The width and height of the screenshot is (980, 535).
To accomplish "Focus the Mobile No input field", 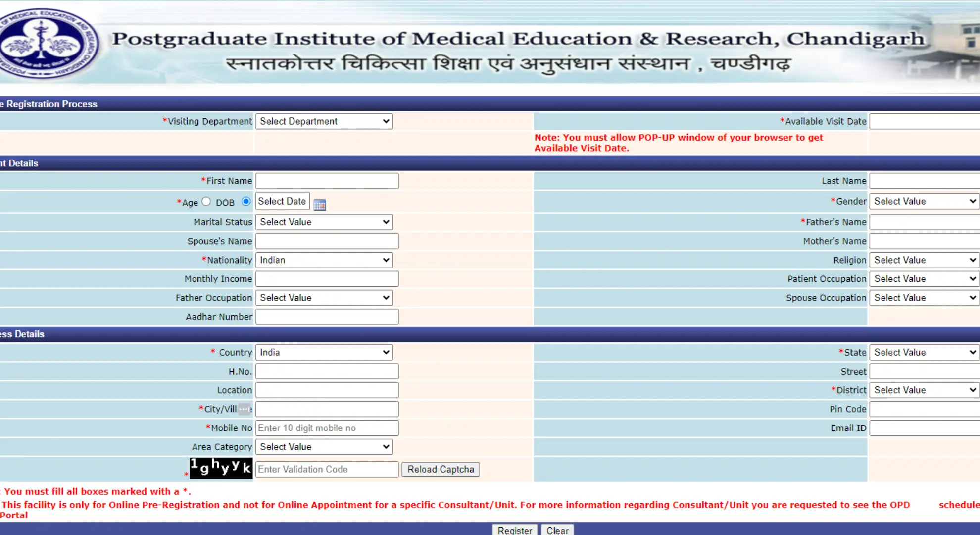I will (x=327, y=428).
